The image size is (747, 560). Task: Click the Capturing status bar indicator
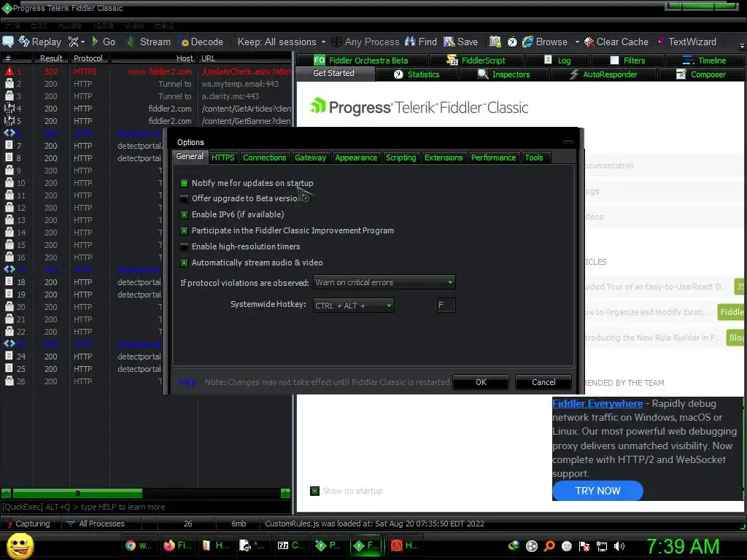(x=28, y=524)
